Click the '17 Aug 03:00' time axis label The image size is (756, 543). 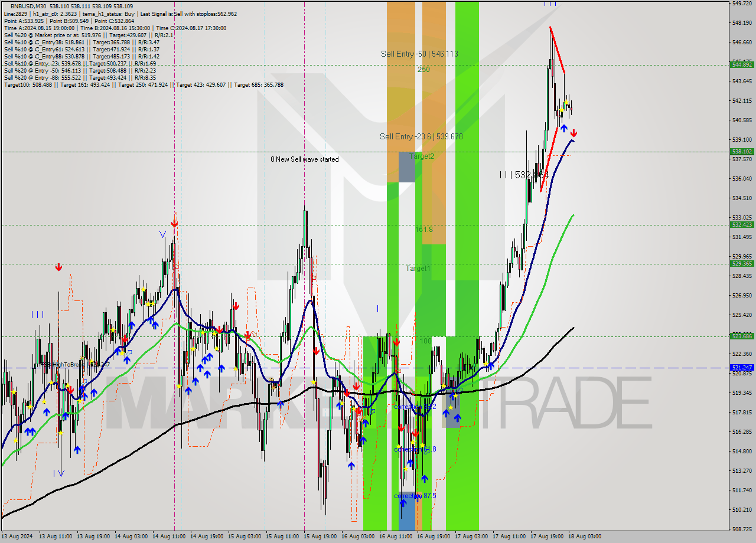(x=471, y=537)
